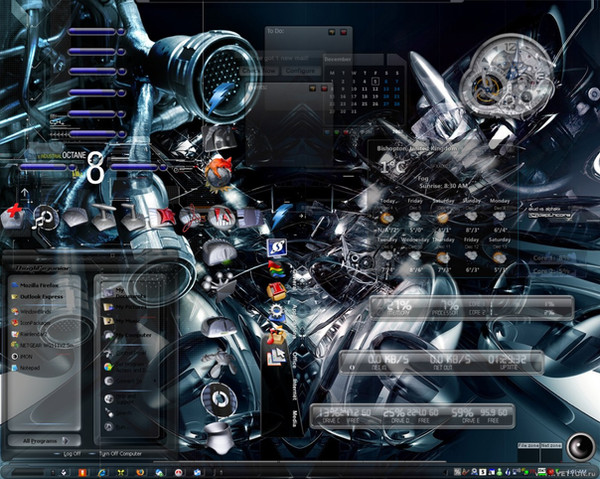
Task: Open Mozilla Firefox from the start menu
Action: 35,285
